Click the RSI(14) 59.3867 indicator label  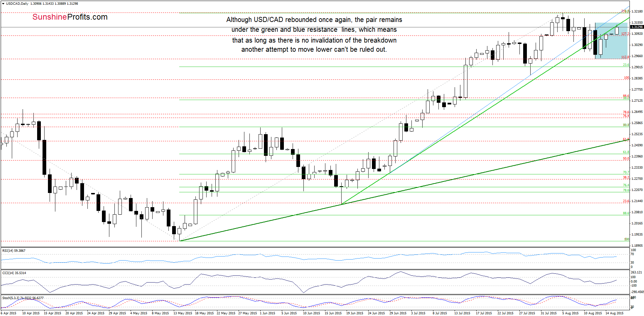[x=14, y=251]
